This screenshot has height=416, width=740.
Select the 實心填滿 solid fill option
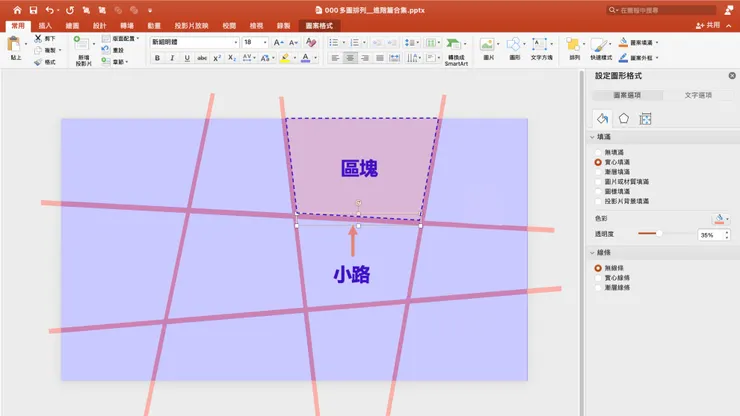(598, 162)
